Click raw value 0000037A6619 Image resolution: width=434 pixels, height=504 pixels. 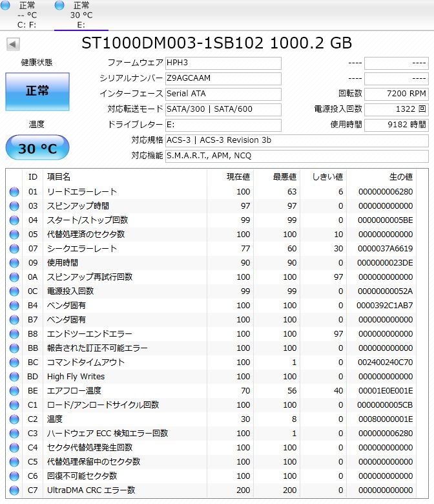click(385, 249)
